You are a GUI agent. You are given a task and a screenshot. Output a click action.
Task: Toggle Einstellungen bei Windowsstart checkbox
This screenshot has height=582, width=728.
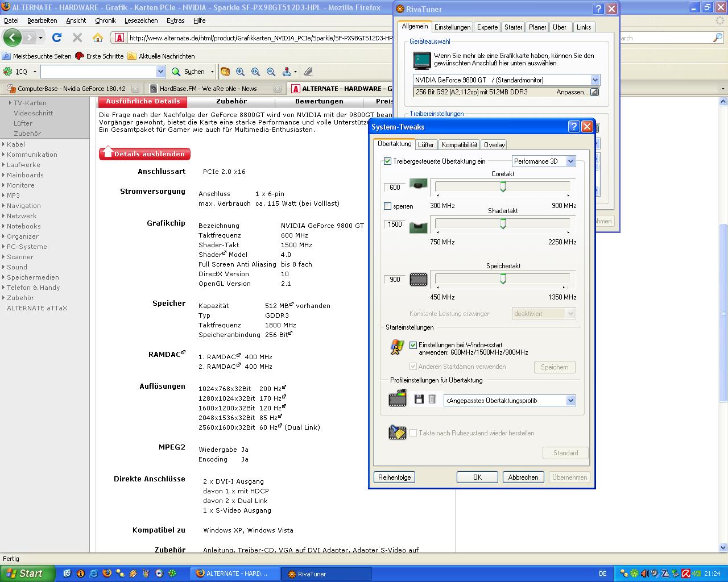pos(413,345)
